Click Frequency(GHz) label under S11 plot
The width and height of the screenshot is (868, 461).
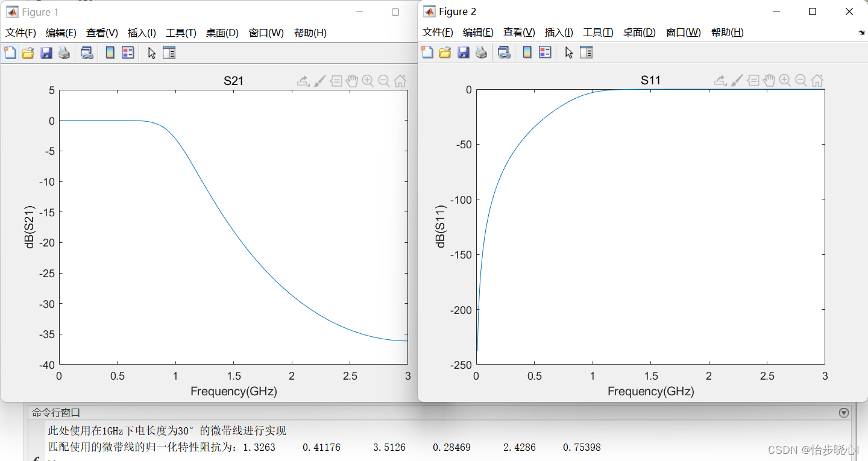pyautogui.click(x=651, y=391)
